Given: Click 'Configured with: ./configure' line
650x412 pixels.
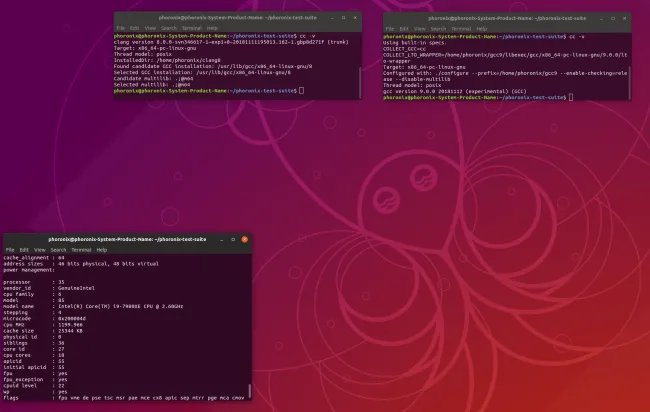Looking at the screenshot, I should [x=505, y=76].
